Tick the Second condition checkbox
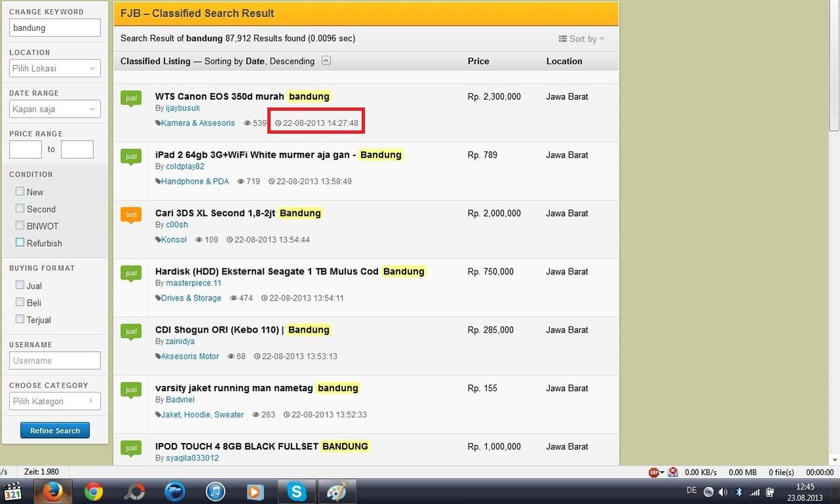 pos(20,209)
